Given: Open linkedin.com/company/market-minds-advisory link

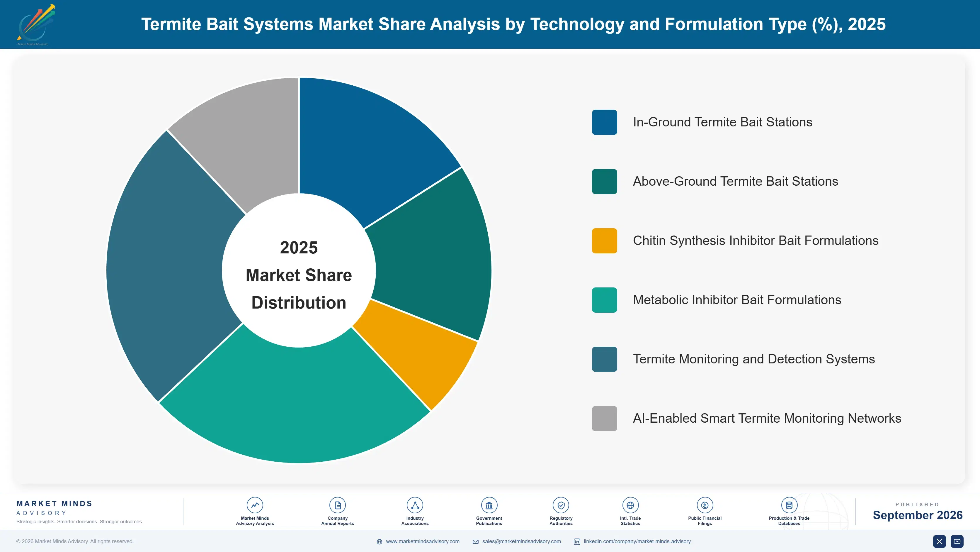Looking at the screenshot, I should click(x=637, y=541).
